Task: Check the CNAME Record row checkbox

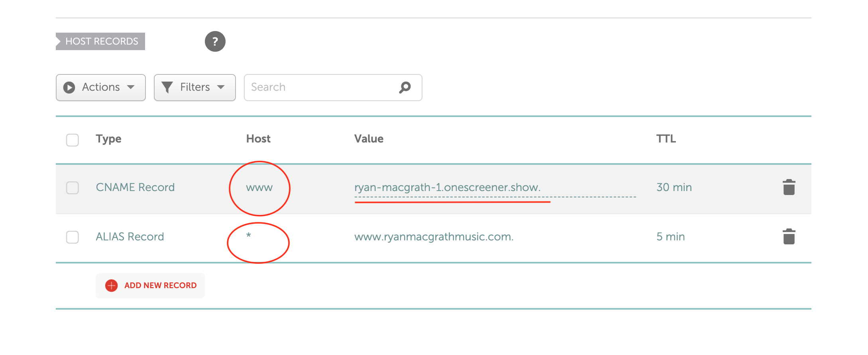Action: 73,188
